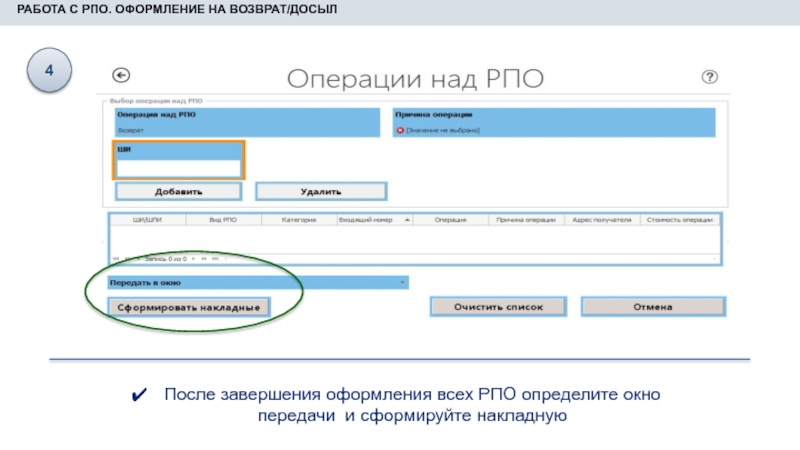The image size is (800, 450).
Task: Jump to first record in table navigator
Action: coord(116,259)
